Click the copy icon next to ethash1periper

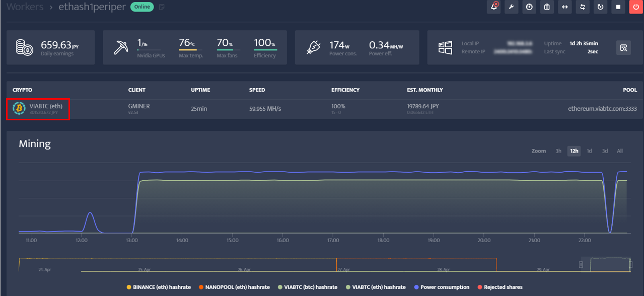pyautogui.click(x=161, y=7)
